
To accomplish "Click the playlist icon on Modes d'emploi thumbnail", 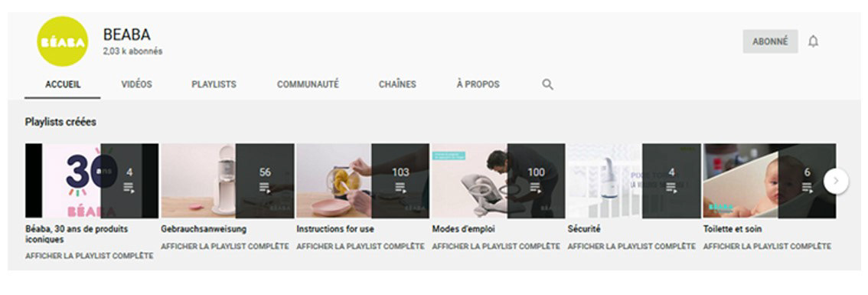I will tap(536, 188).
